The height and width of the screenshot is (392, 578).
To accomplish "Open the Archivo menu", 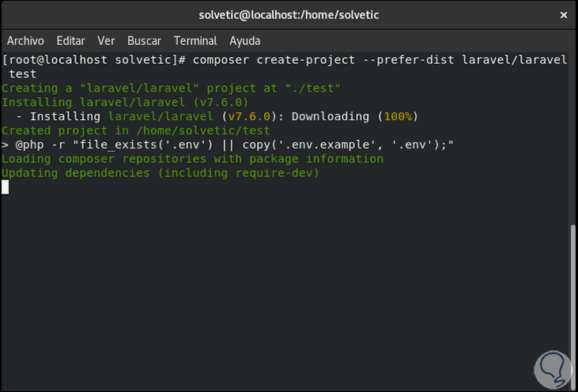I will pyautogui.click(x=25, y=40).
